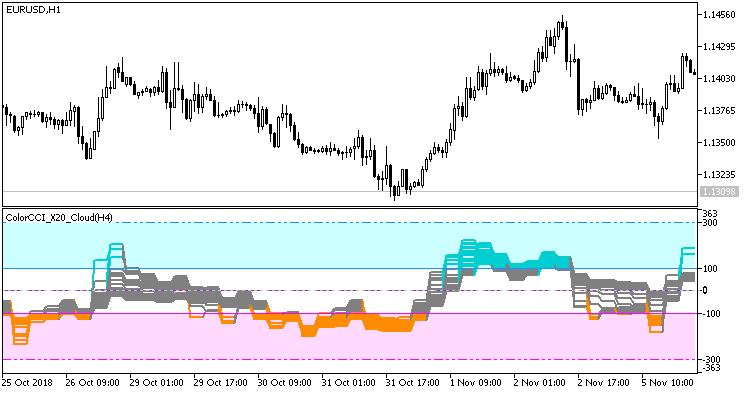
Task: Click time label 30 Oct 09:00
Action: pyautogui.click(x=285, y=383)
